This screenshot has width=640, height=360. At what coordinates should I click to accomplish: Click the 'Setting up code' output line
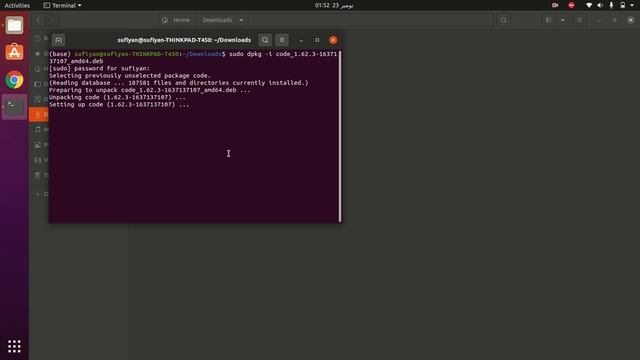click(119, 104)
